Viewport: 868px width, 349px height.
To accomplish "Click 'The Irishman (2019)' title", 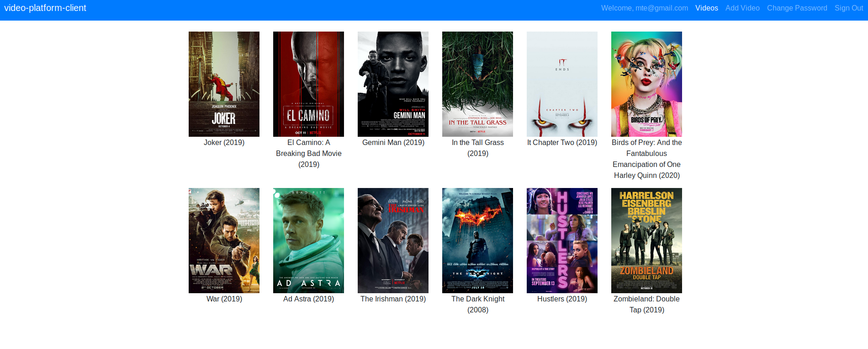I will tap(393, 299).
